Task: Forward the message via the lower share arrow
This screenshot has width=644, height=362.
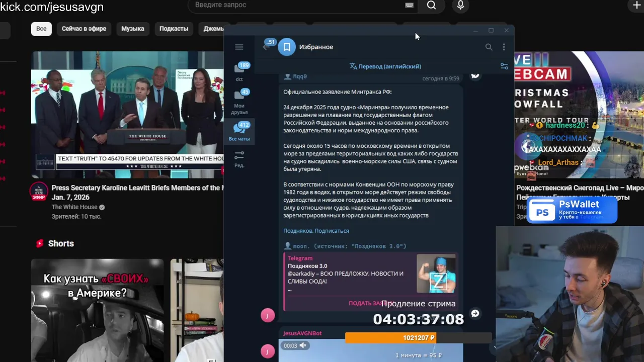Action: coord(475,314)
